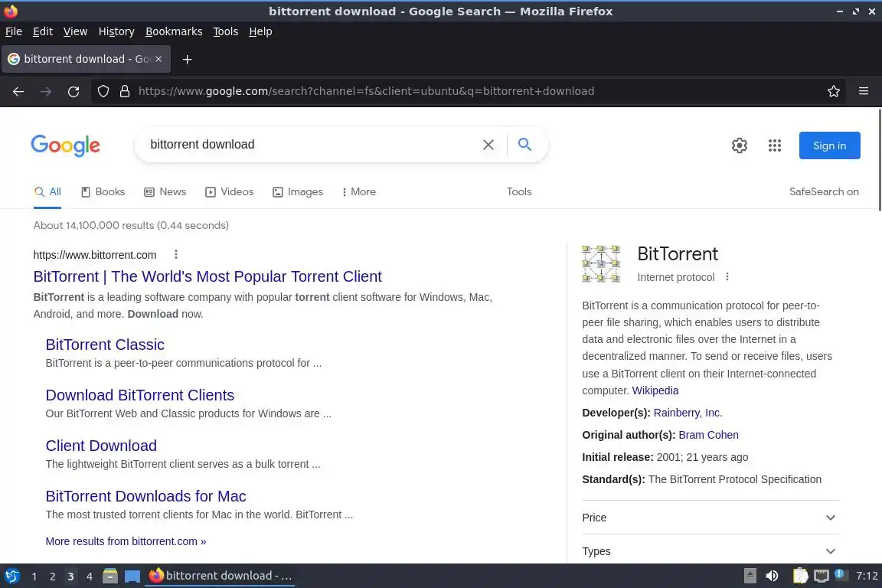Open options dots beside Internet protocol

pyautogui.click(x=727, y=277)
